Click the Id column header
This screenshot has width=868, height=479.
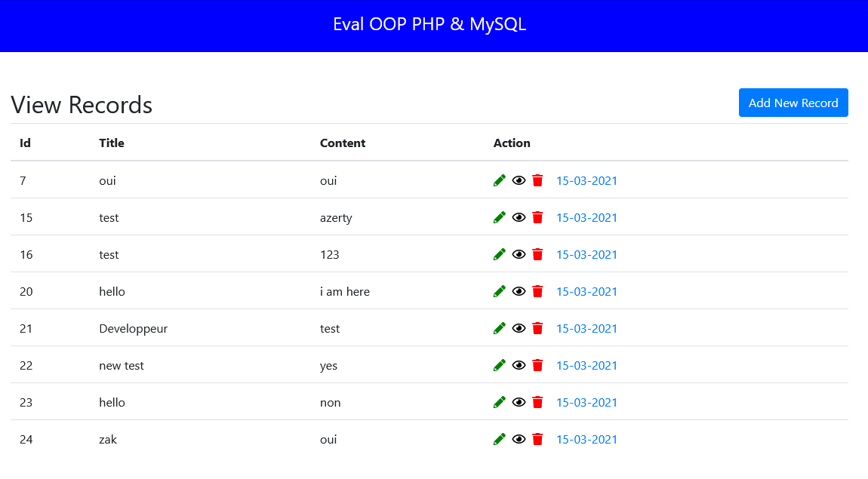click(25, 143)
